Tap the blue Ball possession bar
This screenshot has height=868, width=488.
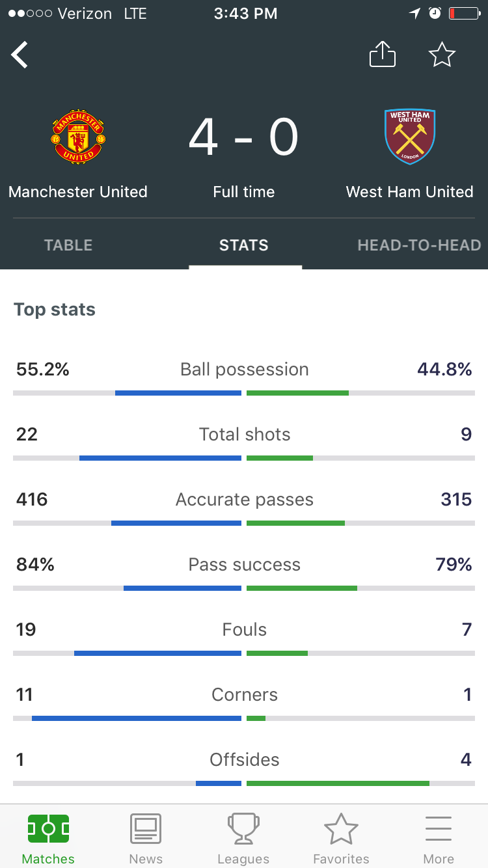(x=178, y=393)
